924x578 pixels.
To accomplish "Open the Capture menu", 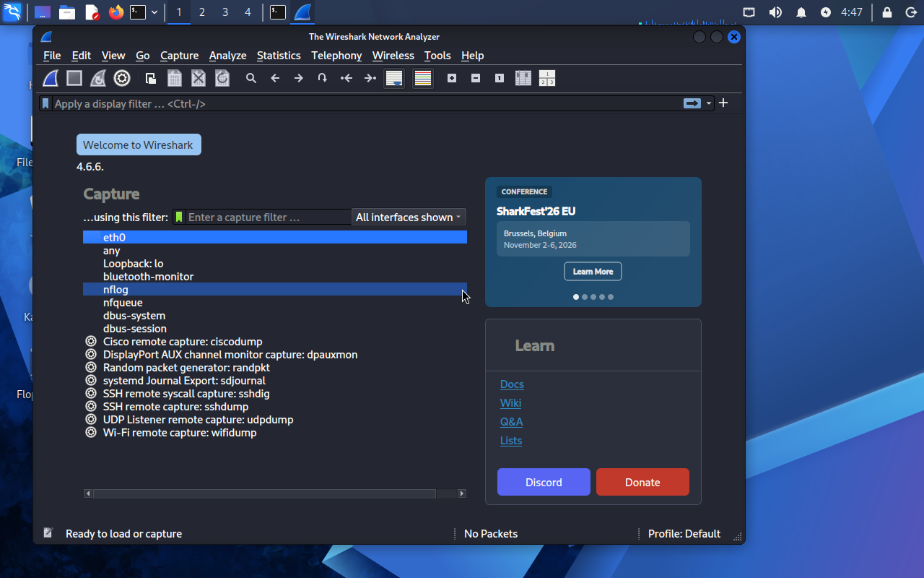I will (x=179, y=56).
